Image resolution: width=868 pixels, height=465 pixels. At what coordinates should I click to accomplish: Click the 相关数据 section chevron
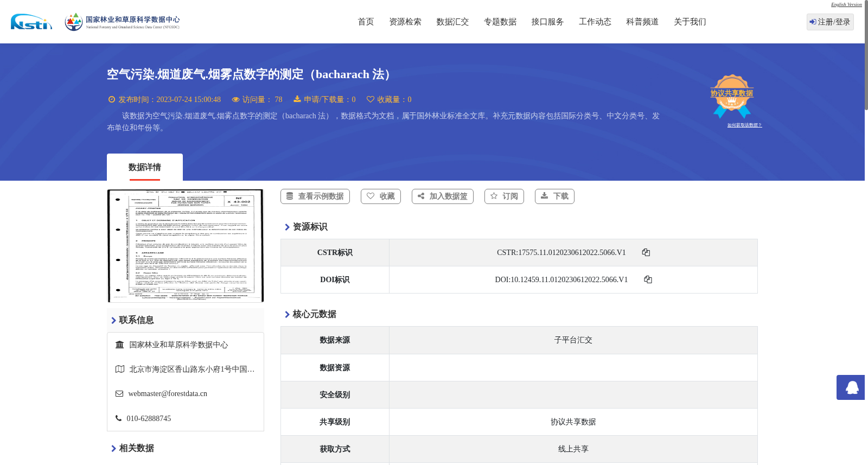tap(113, 448)
